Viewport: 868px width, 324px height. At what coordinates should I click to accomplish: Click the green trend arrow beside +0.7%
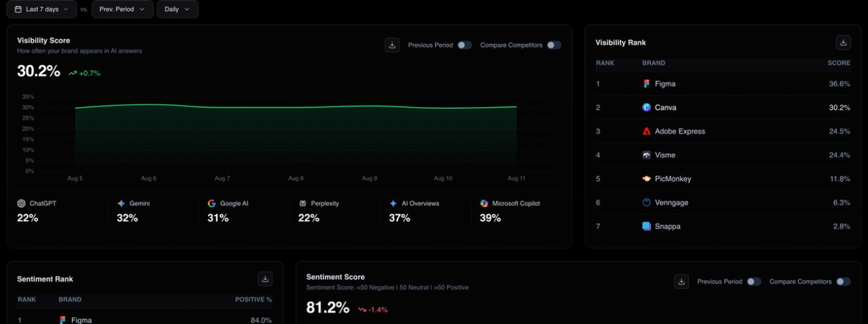coord(73,73)
